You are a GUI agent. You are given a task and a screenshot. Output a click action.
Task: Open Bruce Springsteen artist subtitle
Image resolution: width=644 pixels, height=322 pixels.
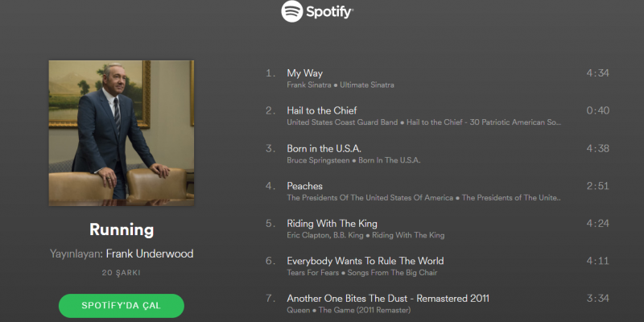click(318, 160)
